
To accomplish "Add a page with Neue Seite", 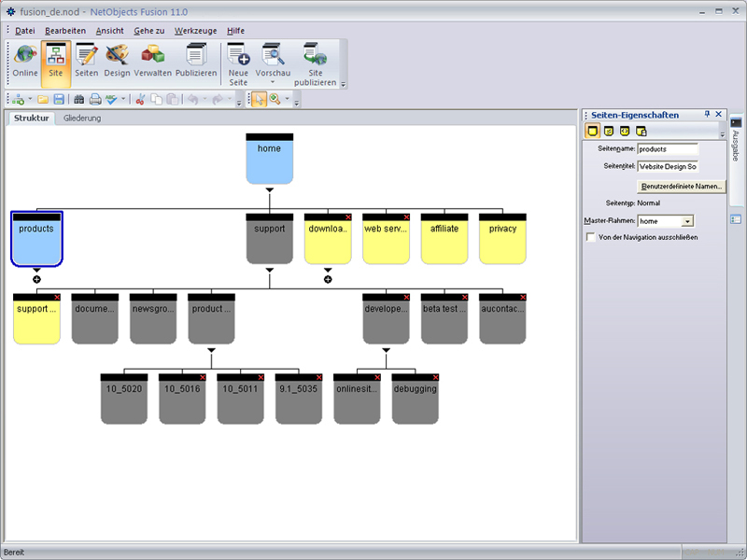I will coord(238,64).
